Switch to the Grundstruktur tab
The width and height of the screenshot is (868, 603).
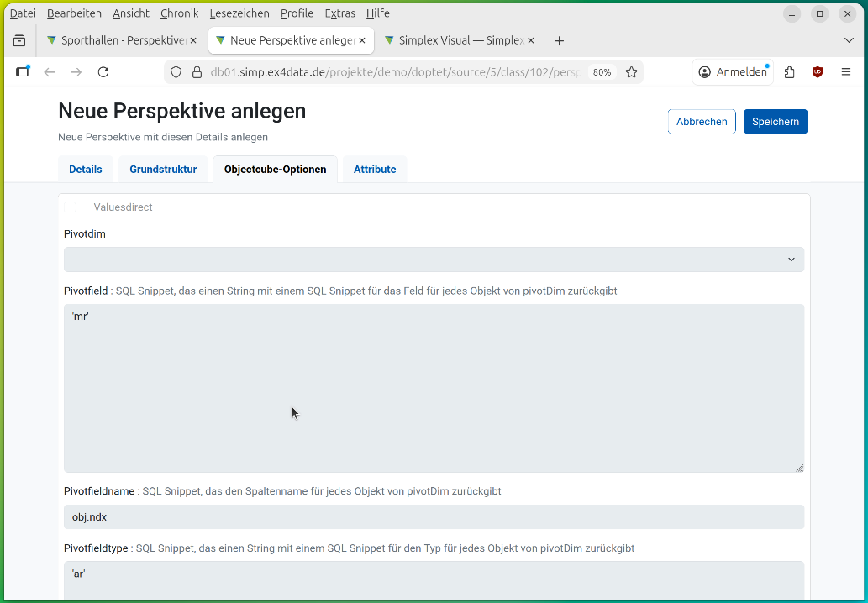(163, 170)
